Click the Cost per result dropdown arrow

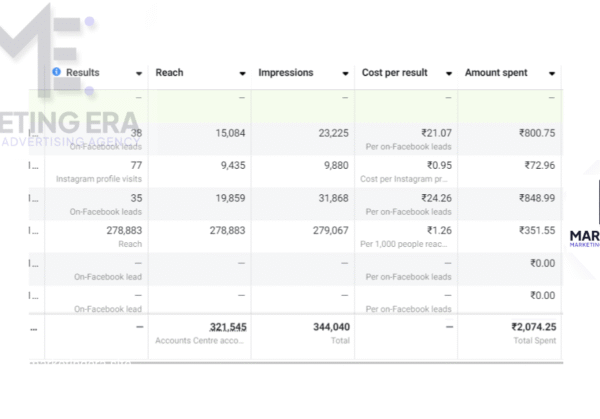pos(449,74)
